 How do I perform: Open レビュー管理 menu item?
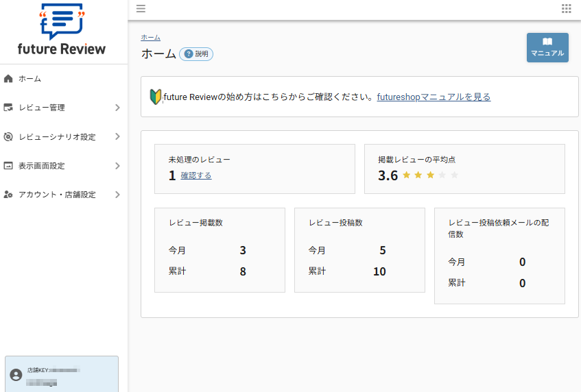coord(64,108)
